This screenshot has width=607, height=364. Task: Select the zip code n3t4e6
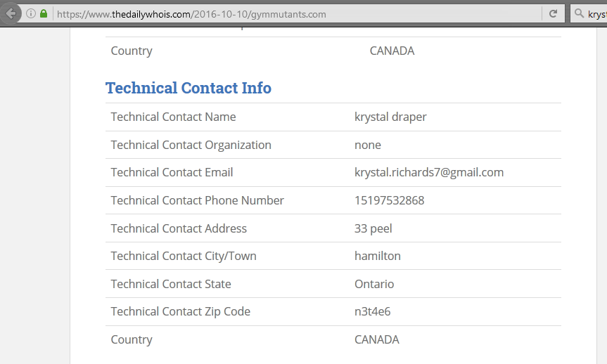[x=372, y=311]
